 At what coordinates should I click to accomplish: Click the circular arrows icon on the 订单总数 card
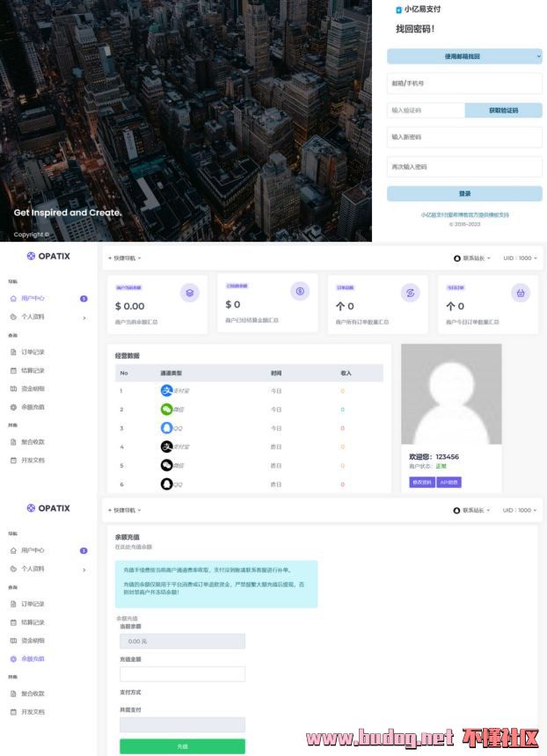tap(410, 293)
